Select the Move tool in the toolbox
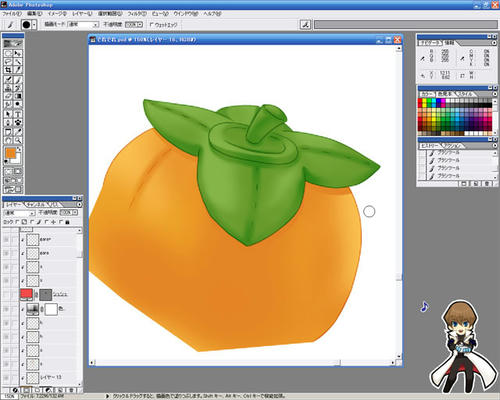Image resolution: width=500 pixels, height=400 pixels. coord(18,53)
